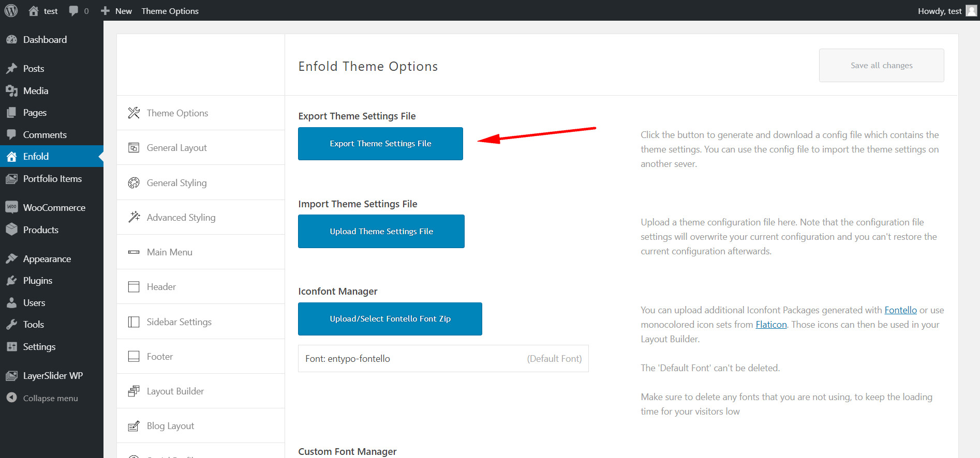Viewport: 980px width, 458px height.
Task: Click the Sidebar Settings icon
Action: [x=134, y=322]
